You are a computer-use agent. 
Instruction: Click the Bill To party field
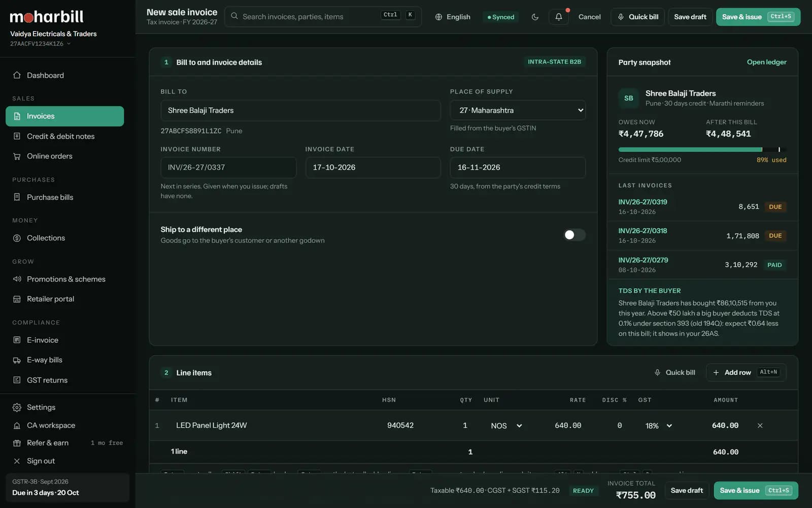[x=300, y=110]
